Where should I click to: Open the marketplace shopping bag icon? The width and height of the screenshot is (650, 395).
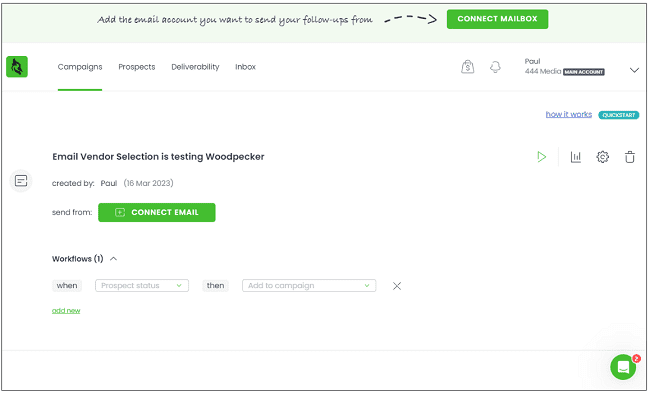click(468, 67)
